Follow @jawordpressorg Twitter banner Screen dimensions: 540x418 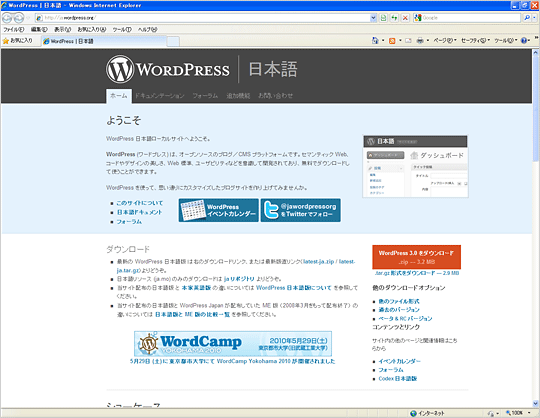tap(301, 210)
